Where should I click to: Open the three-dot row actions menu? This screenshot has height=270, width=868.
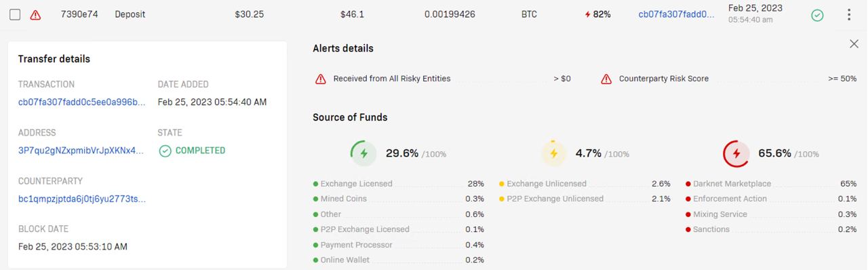[849, 14]
